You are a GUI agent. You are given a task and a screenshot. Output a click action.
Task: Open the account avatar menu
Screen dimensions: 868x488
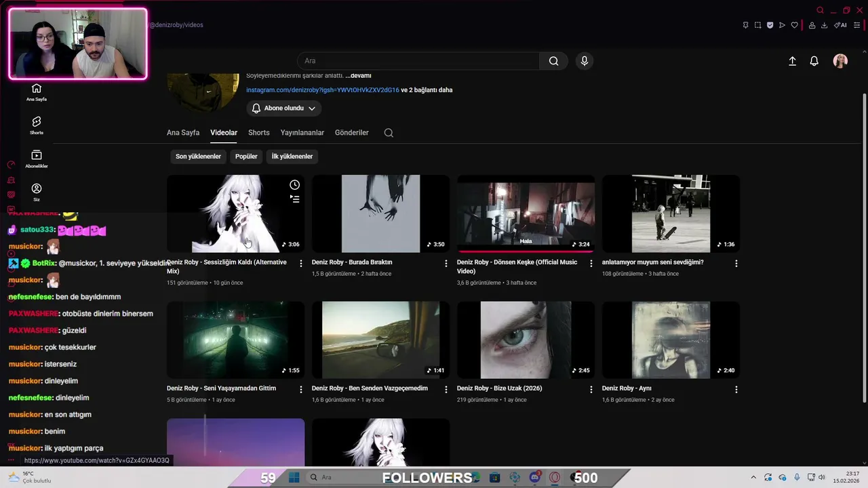coord(840,61)
